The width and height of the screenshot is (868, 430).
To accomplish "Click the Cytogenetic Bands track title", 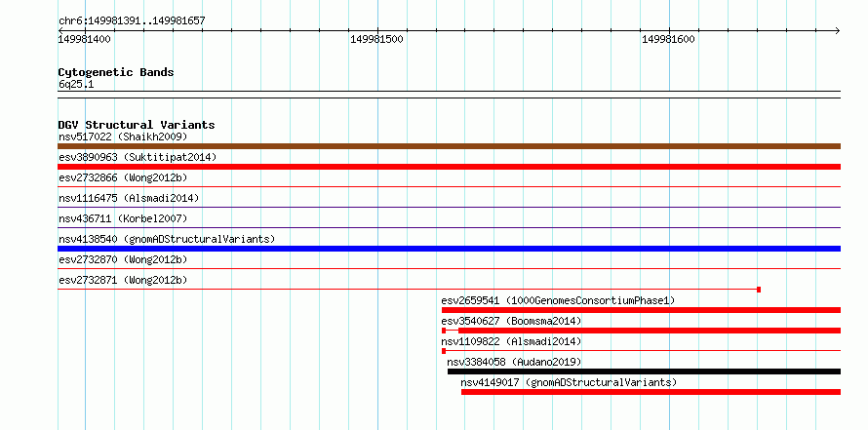I will click(116, 72).
